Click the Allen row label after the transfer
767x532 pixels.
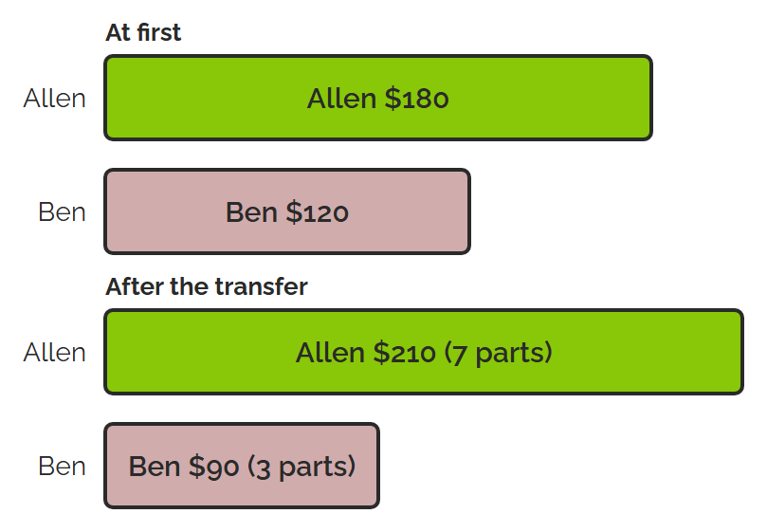(x=55, y=352)
